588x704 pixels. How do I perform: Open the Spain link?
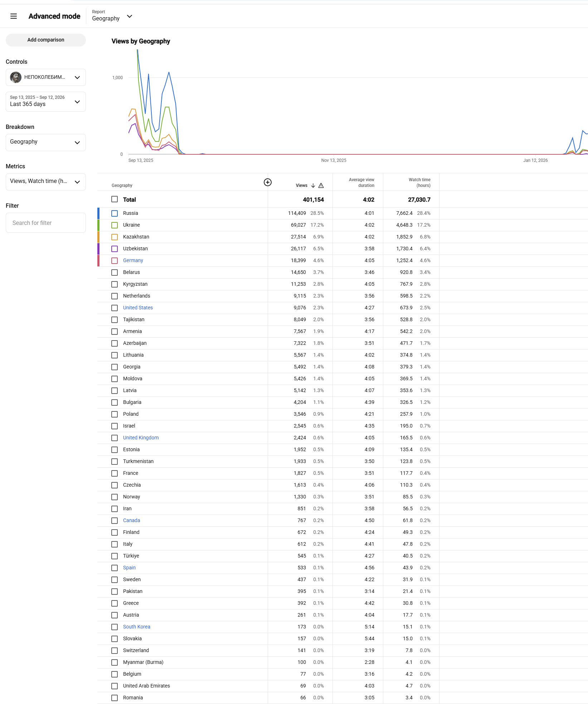(129, 568)
